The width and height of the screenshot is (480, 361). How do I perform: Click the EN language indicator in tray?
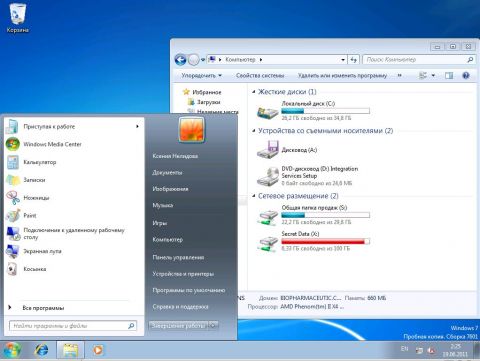[x=404, y=349]
